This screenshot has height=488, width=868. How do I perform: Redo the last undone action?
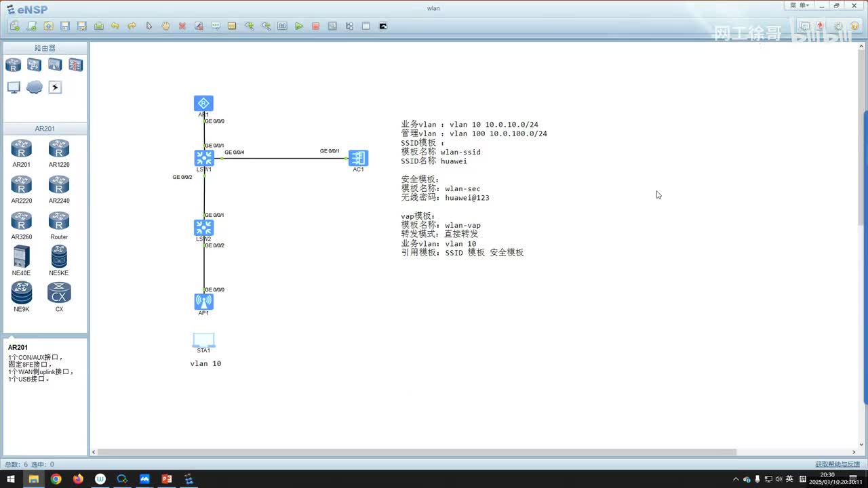(132, 26)
